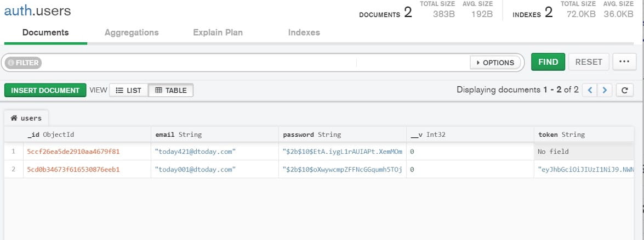This screenshot has height=240, width=644.
Task: Switch view to LIST
Action: point(129,90)
